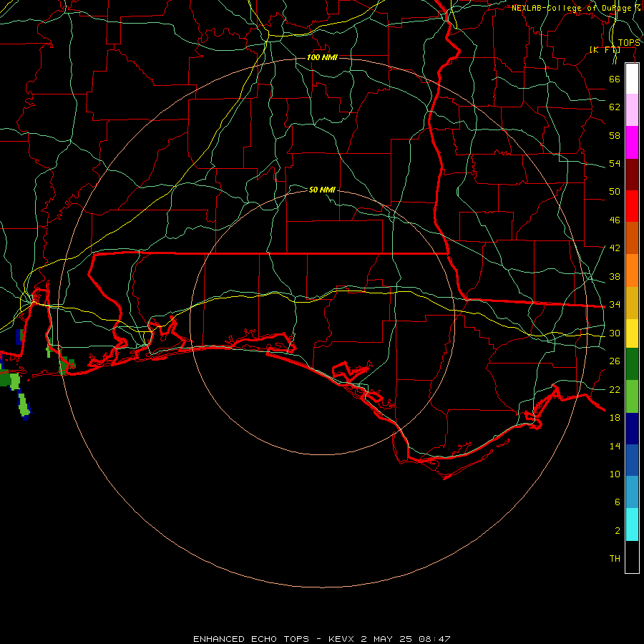Click the 'TH' legend label

(615, 559)
